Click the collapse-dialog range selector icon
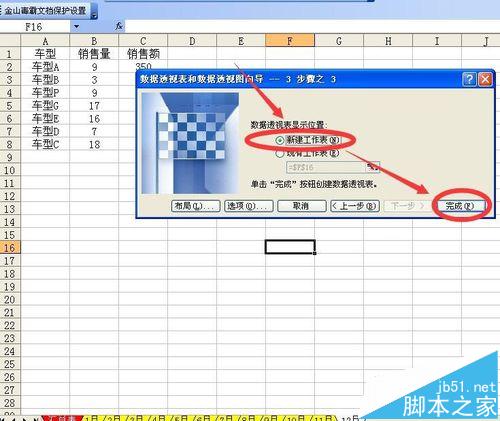 [x=373, y=167]
